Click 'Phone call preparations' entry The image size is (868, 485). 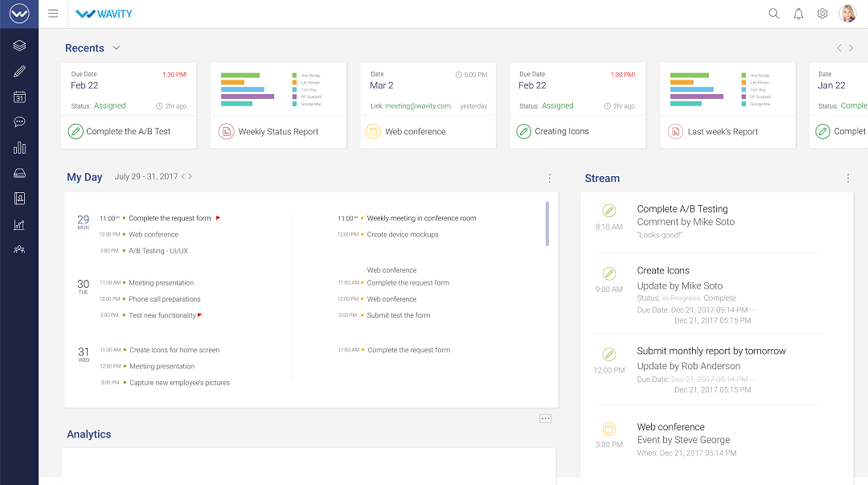click(x=165, y=298)
